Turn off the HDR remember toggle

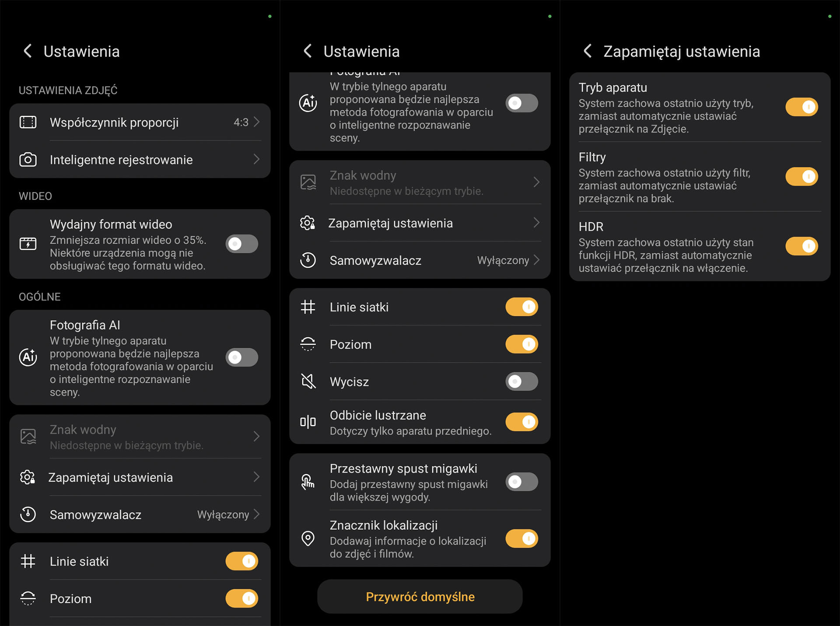(801, 246)
